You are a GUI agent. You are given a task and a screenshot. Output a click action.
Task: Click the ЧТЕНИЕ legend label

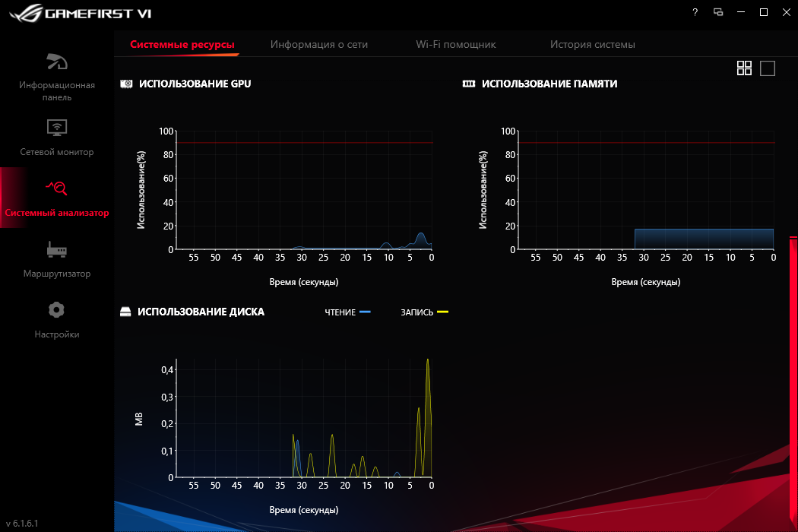point(340,312)
